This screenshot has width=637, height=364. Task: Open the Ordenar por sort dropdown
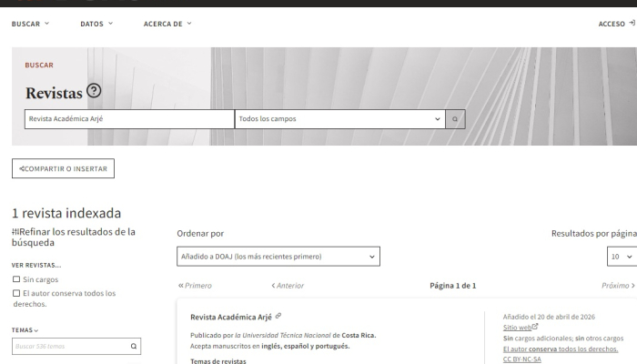coord(278,257)
